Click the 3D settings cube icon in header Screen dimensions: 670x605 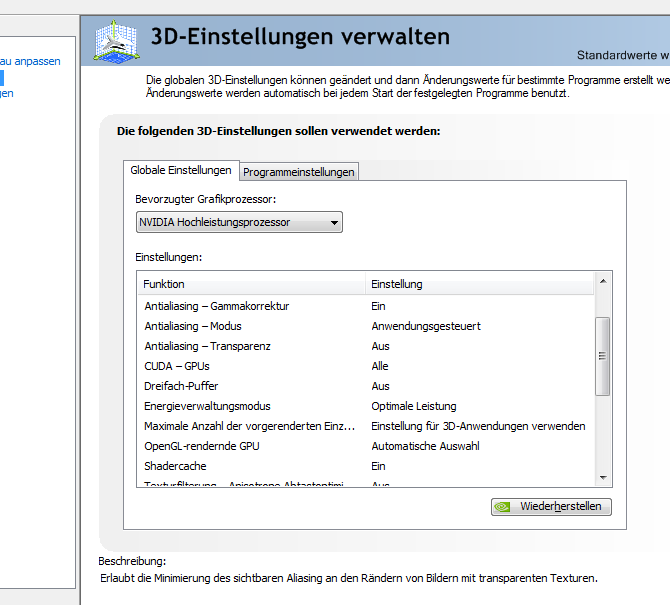[x=117, y=41]
